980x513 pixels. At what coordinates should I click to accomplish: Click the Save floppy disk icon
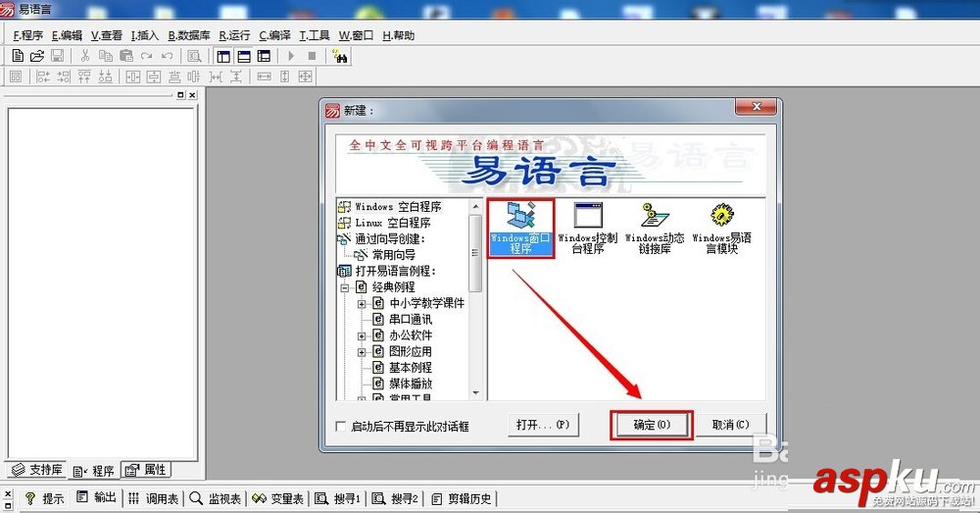pos(57,56)
